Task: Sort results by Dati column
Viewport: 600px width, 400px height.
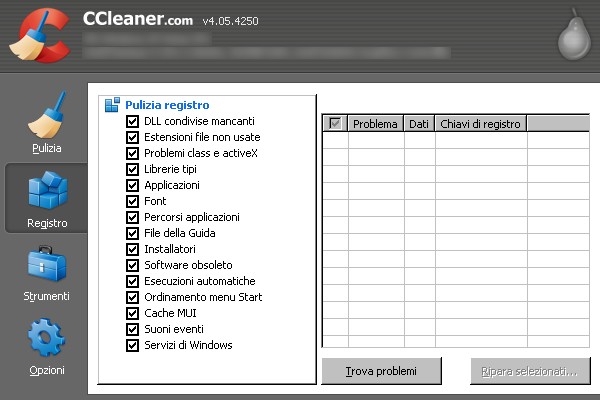Action: click(x=419, y=124)
